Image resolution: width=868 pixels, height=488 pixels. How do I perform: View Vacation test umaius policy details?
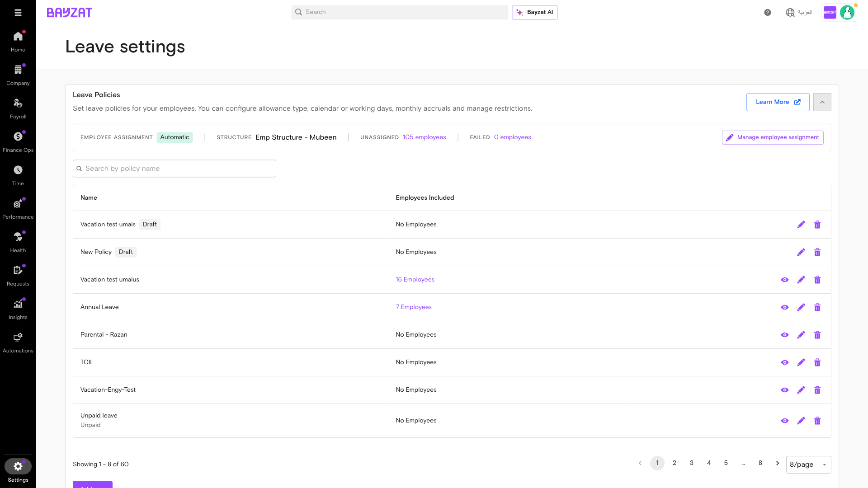point(785,280)
